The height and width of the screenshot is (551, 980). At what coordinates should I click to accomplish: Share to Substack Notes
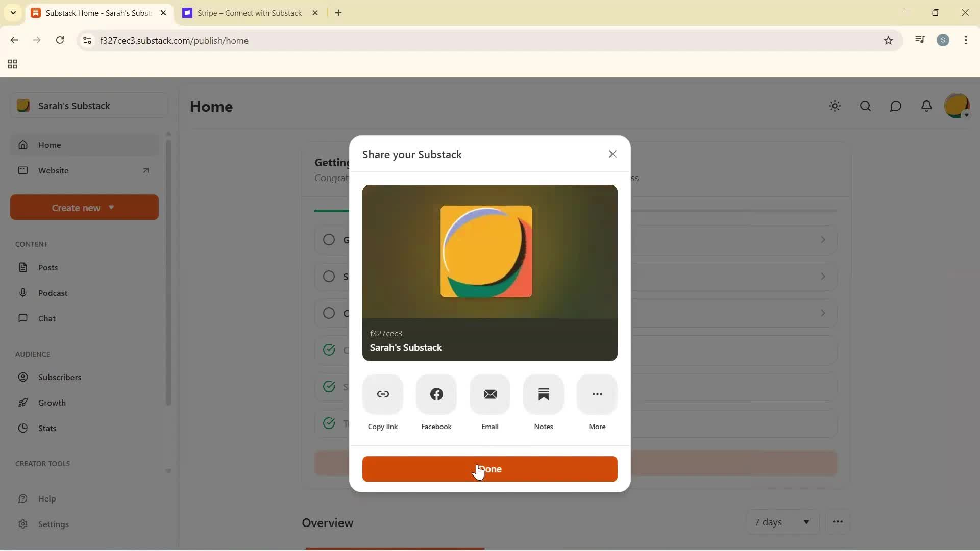(x=544, y=394)
